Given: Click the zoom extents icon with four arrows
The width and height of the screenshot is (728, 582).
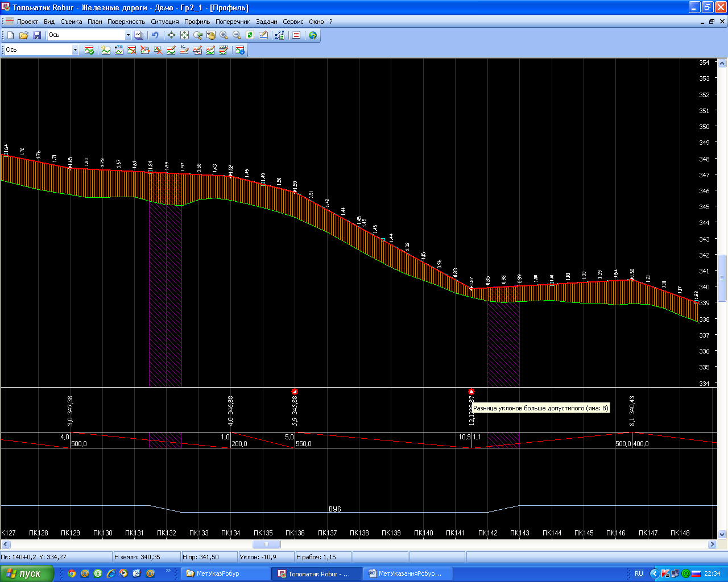Looking at the screenshot, I should pos(184,35).
